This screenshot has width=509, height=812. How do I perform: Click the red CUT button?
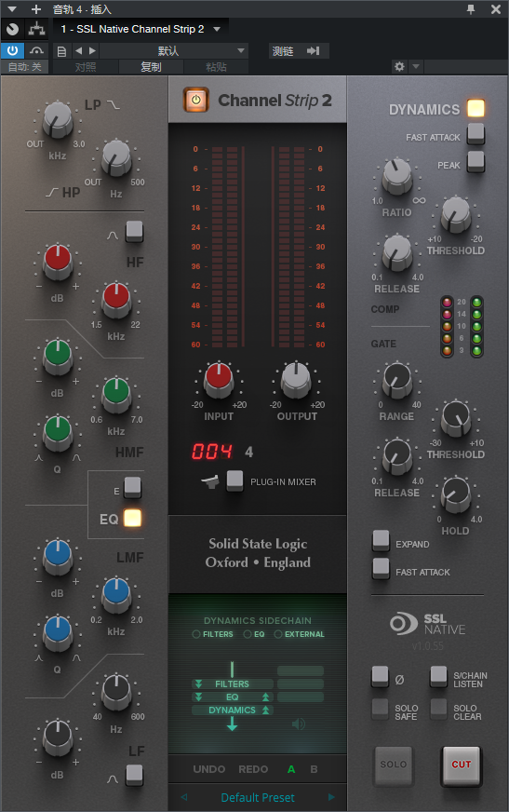click(x=462, y=765)
